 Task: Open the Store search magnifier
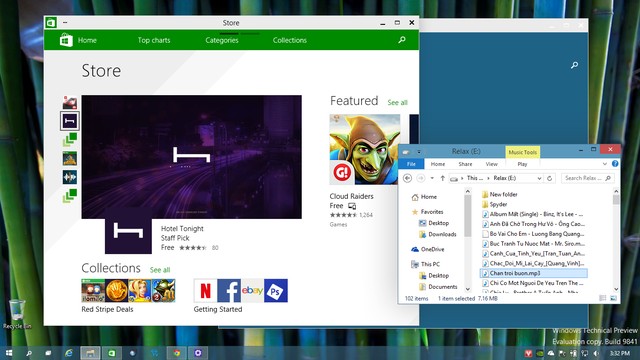click(x=402, y=40)
